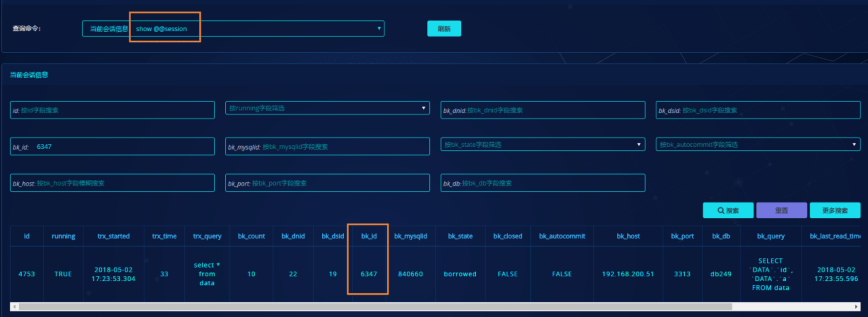Click the running cell TRUE
Image resolution: width=868 pixels, height=317 pixels.
[x=63, y=274]
